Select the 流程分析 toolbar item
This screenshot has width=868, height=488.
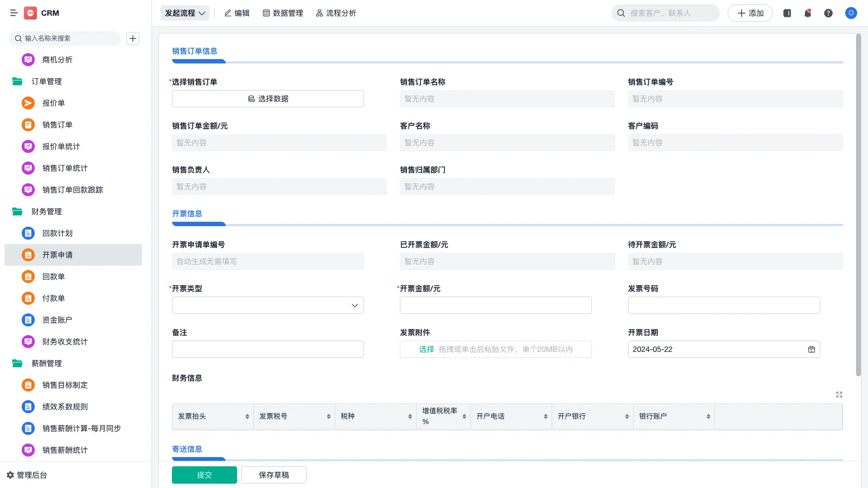(336, 13)
